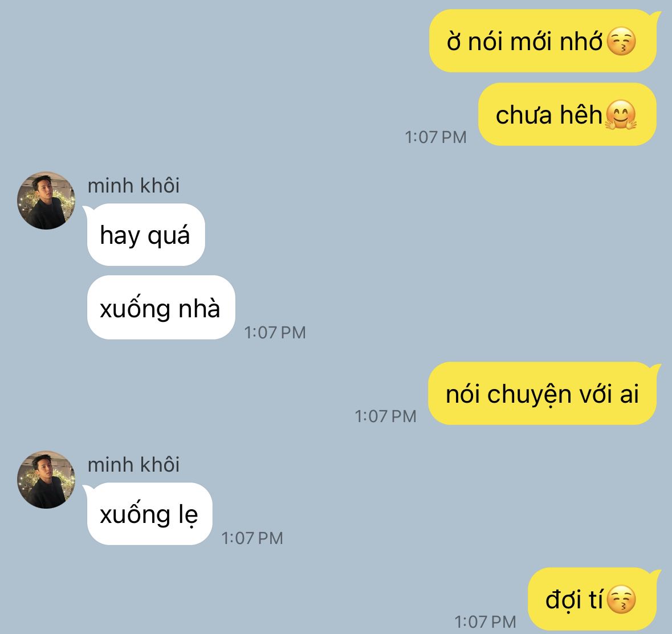Open minh khôi's avatar beside "hay quá"

[x=46, y=201]
